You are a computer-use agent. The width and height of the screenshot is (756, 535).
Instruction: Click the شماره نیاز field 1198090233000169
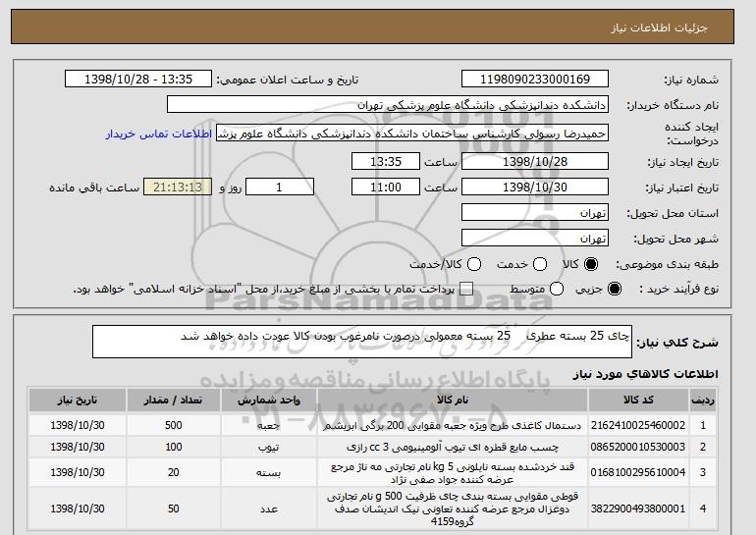tap(535, 80)
